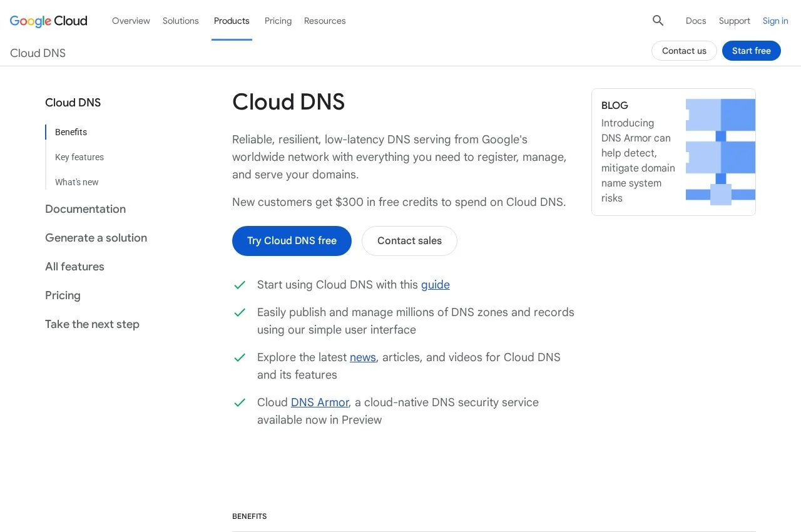Viewport: 801px width, 532px height.
Task: Jump to Pricing section in sidebar
Action: [63, 295]
